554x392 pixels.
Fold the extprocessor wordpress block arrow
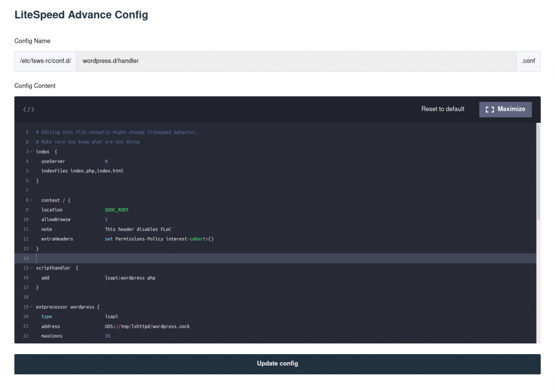pyautogui.click(x=31, y=307)
